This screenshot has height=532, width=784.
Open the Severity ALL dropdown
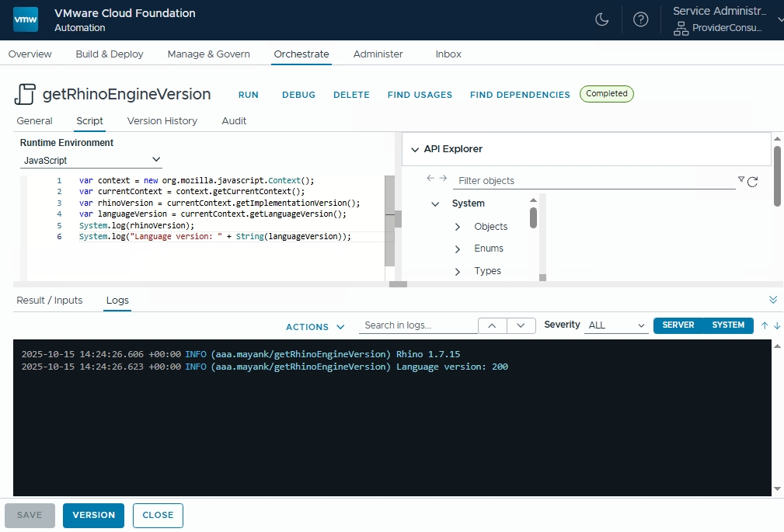tap(615, 325)
